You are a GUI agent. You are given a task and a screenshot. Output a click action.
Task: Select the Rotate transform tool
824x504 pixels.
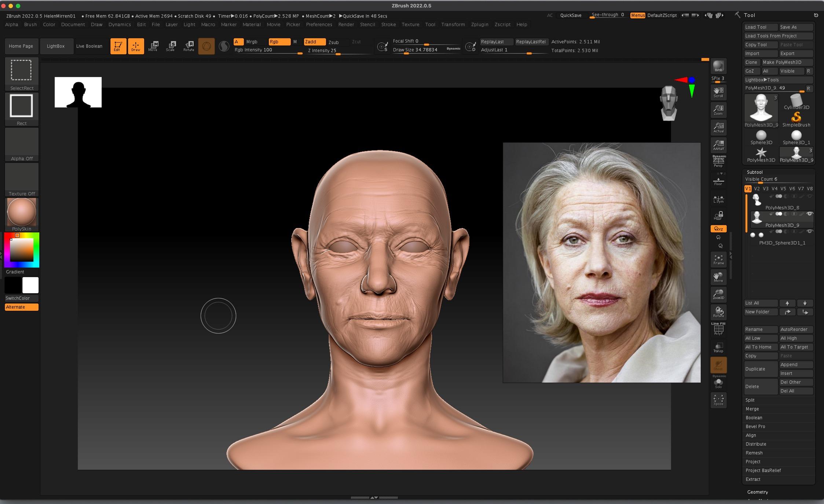pos(189,46)
